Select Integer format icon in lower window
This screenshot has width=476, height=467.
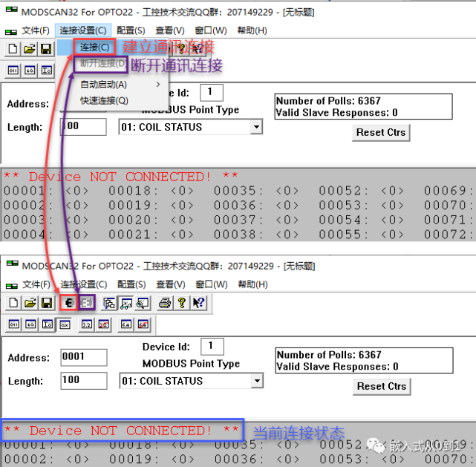[47, 324]
